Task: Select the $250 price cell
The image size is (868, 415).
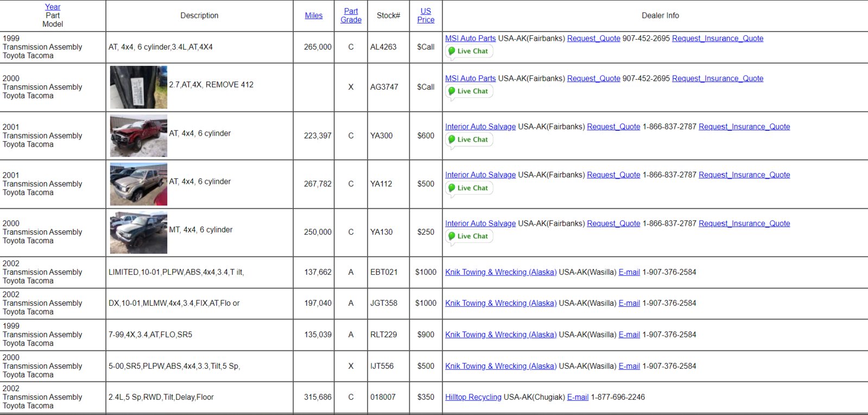Action: point(426,232)
